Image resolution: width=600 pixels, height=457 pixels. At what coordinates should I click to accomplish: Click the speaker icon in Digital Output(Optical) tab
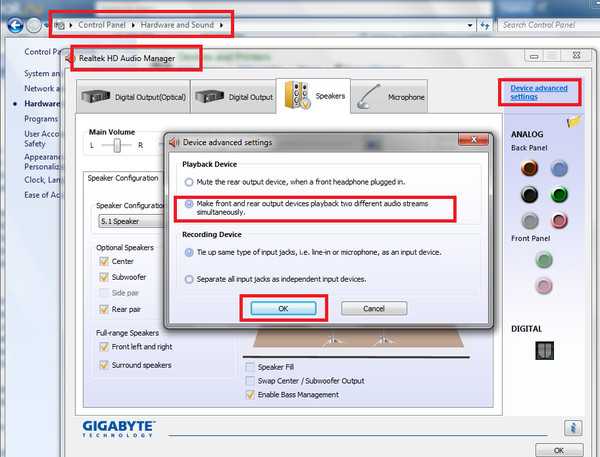[x=96, y=96]
